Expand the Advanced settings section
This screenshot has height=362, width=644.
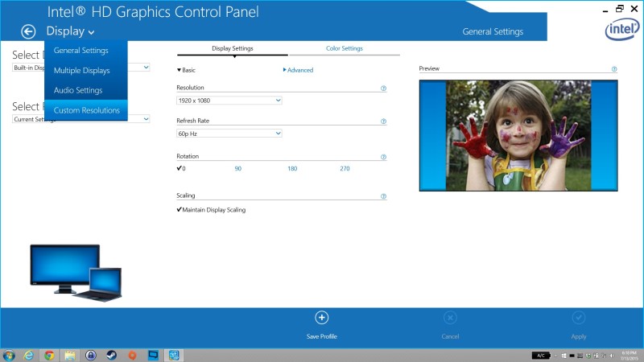point(298,70)
